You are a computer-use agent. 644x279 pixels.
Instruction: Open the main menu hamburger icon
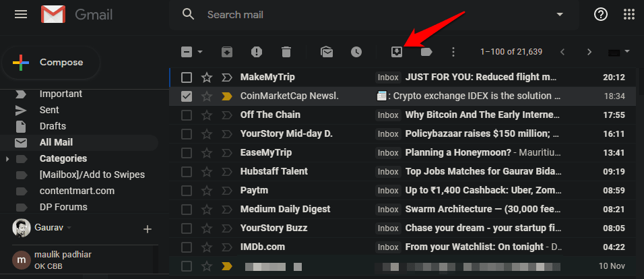21,15
